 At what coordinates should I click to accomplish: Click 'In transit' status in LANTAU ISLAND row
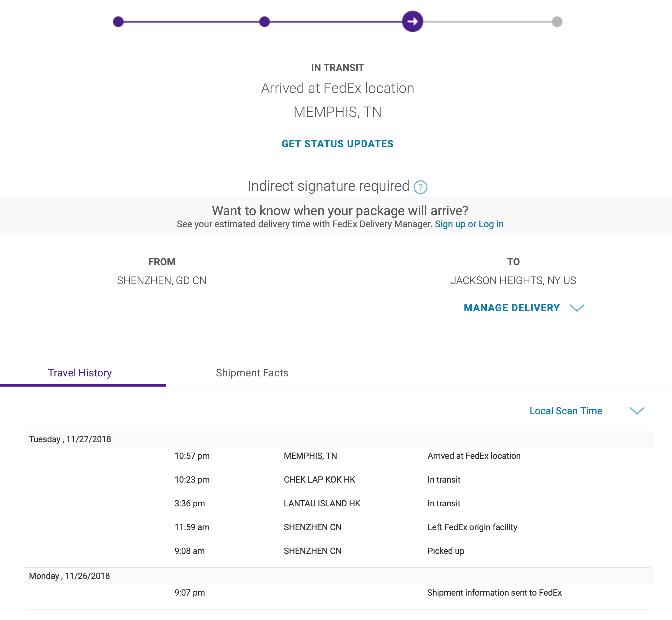443,504
